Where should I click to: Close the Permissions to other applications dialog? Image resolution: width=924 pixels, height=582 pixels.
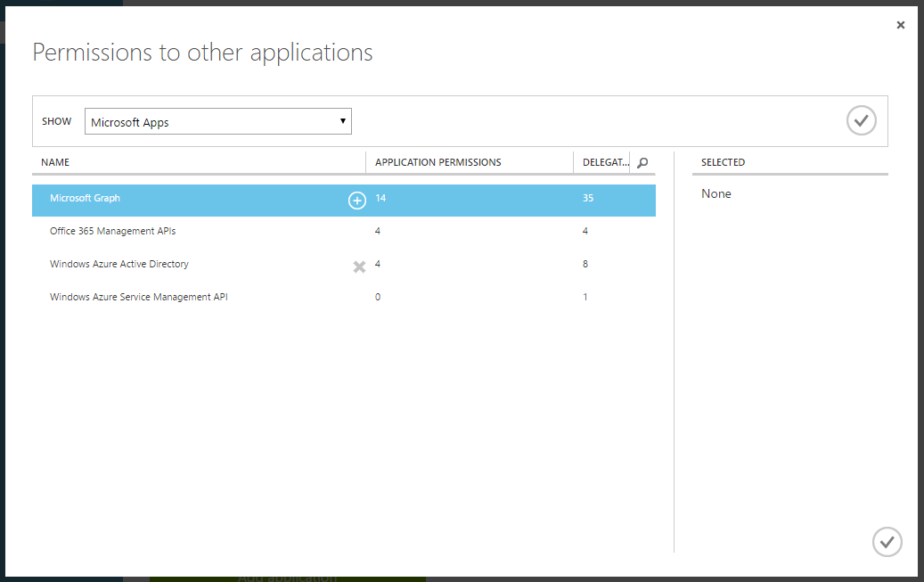pyautogui.click(x=901, y=25)
